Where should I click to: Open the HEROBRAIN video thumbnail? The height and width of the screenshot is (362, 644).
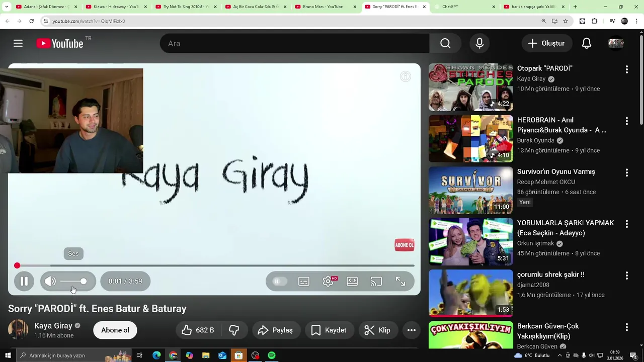[x=471, y=139]
